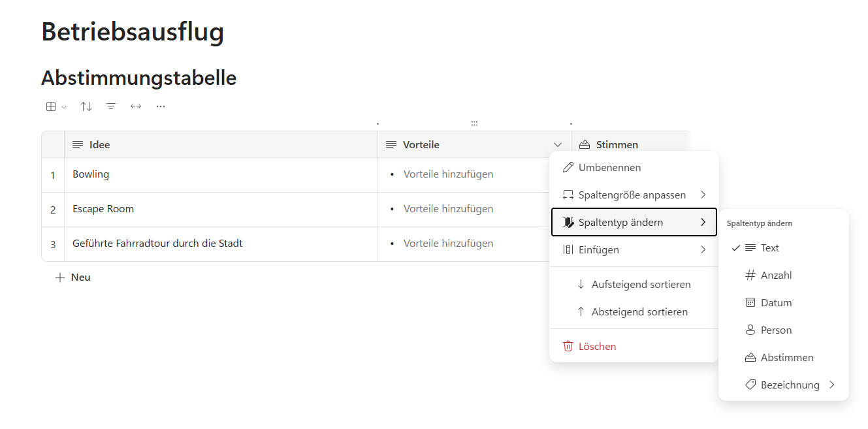The image size is (868, 429).
Task: Click the sort arrows icon in table toolbar
Action: [x=86, y=106]
